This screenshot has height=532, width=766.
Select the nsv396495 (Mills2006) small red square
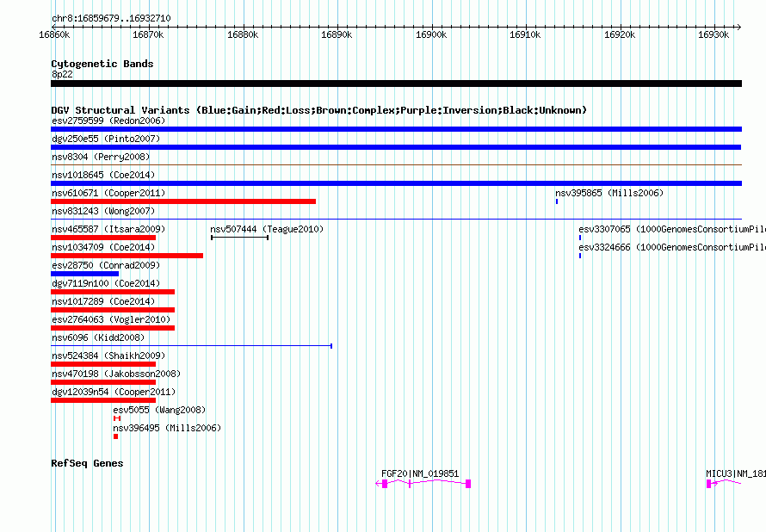[116, 436]
